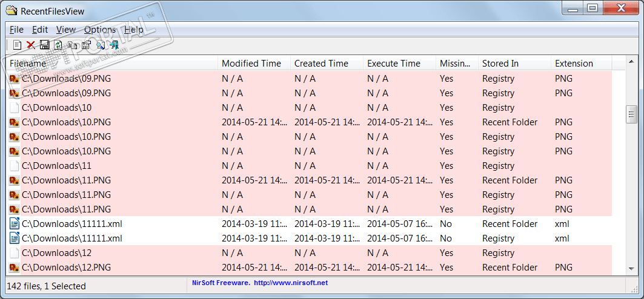Click the green refresh icon
Screen dimensions: 644x299
[x=58, y=45]
